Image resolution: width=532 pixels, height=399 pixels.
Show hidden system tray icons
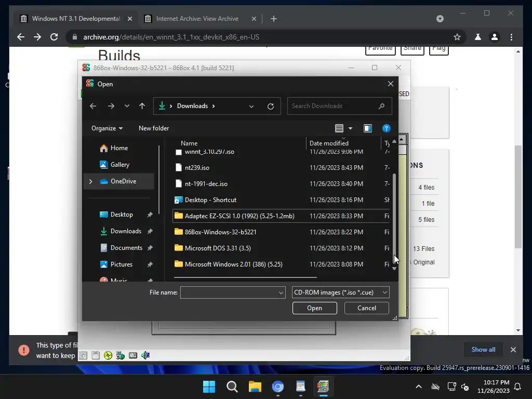pyautogui.click(x=419, y=387)
